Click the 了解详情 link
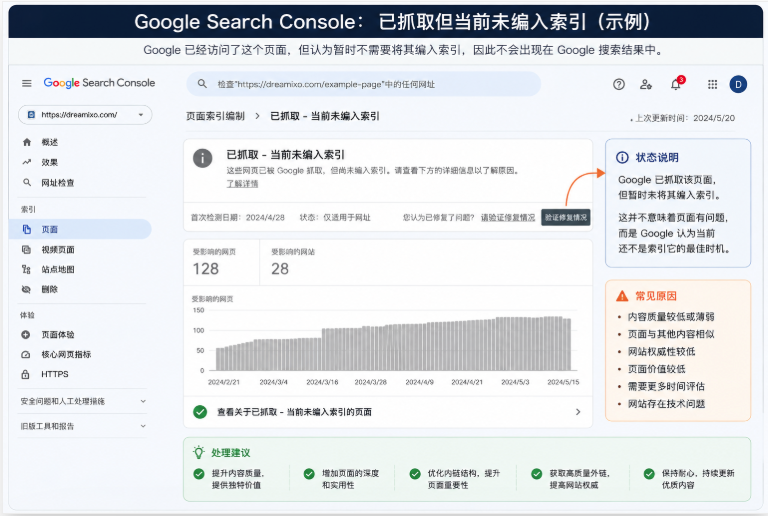 tap(242, 184)
